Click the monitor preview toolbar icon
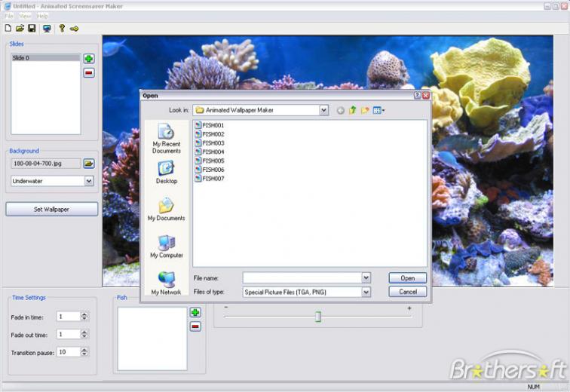 point(47,29)
